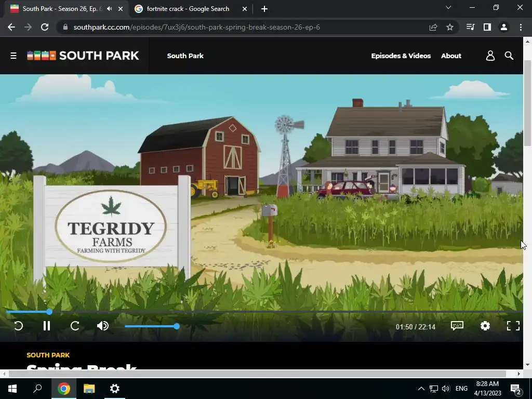Mute audio on the South Park tab

coord(109,9)
